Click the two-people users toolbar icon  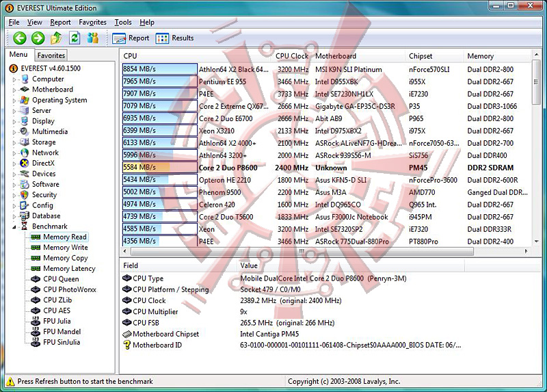point(93,38)
